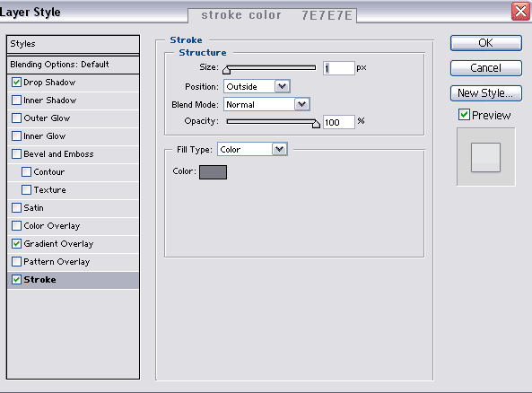Viewport: 532px width, 393px height.
Task: Select the Bevel and Emboss item
Action: coord(73,154)
